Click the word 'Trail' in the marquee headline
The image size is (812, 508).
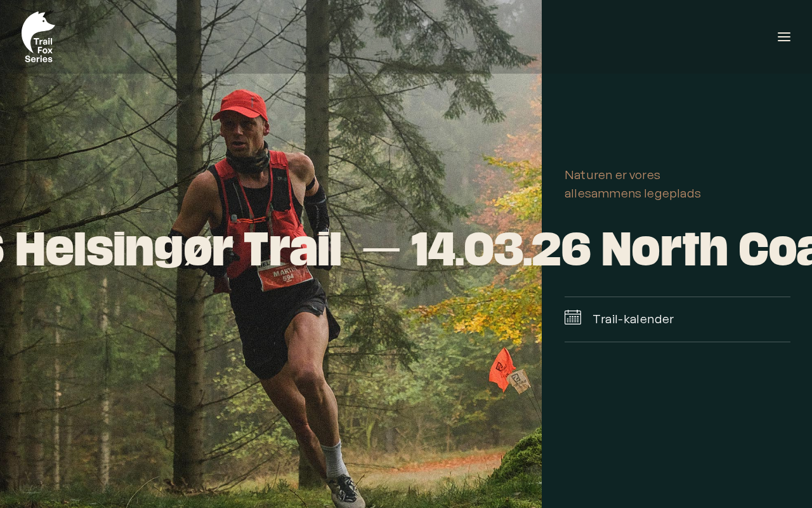tap(293, 249)
